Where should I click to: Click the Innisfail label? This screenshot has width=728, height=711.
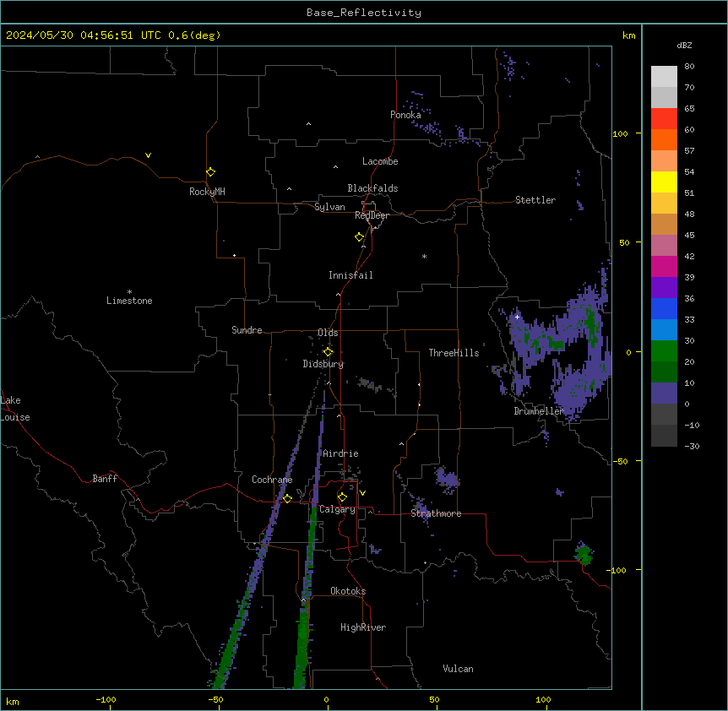(x=350, y=275)
